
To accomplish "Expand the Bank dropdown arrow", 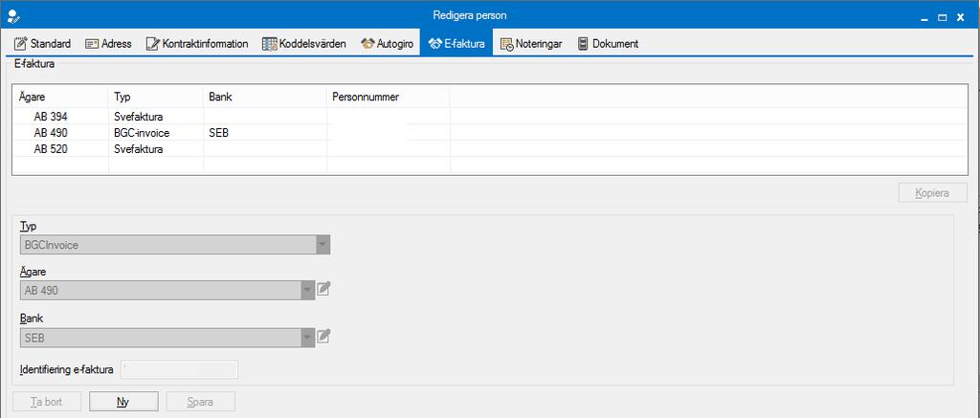I will (307, 338).
